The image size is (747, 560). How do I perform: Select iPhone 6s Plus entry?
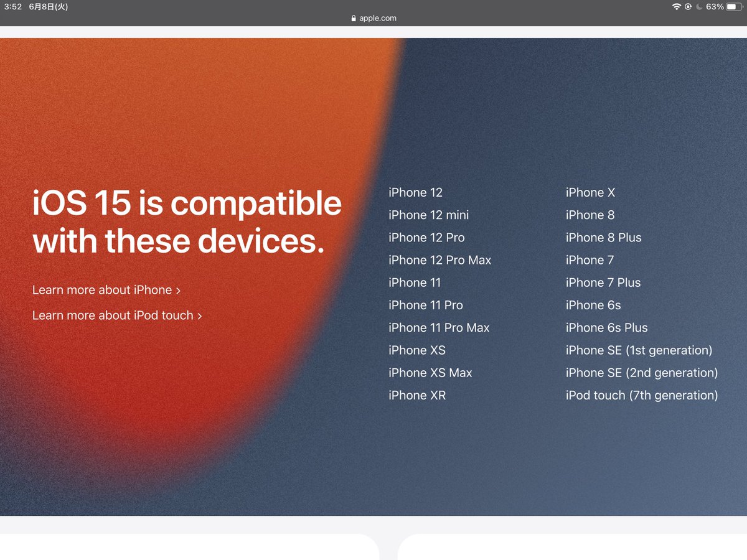pyautogui.click(x=607, y=327)
